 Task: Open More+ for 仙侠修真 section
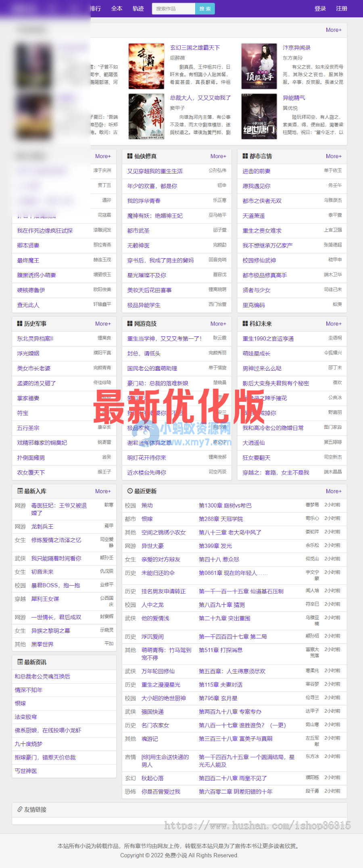pos(218,156)
